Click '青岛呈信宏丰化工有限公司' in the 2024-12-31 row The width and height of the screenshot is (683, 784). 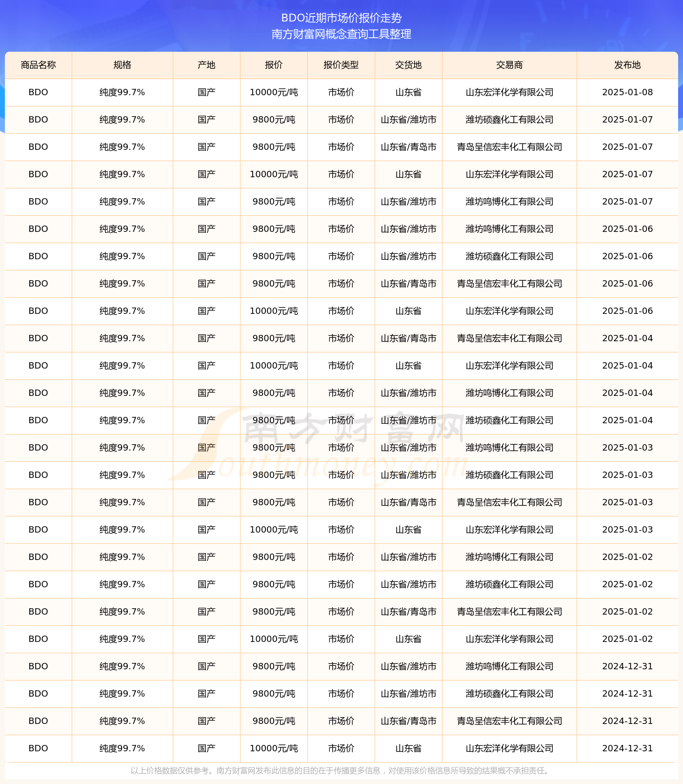509,721
